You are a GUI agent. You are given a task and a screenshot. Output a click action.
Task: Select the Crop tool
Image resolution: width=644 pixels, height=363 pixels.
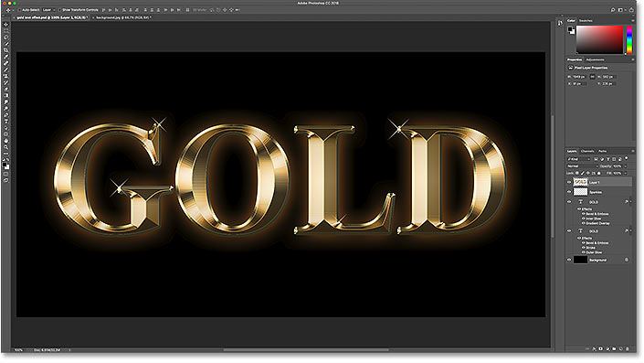[5, 50]
